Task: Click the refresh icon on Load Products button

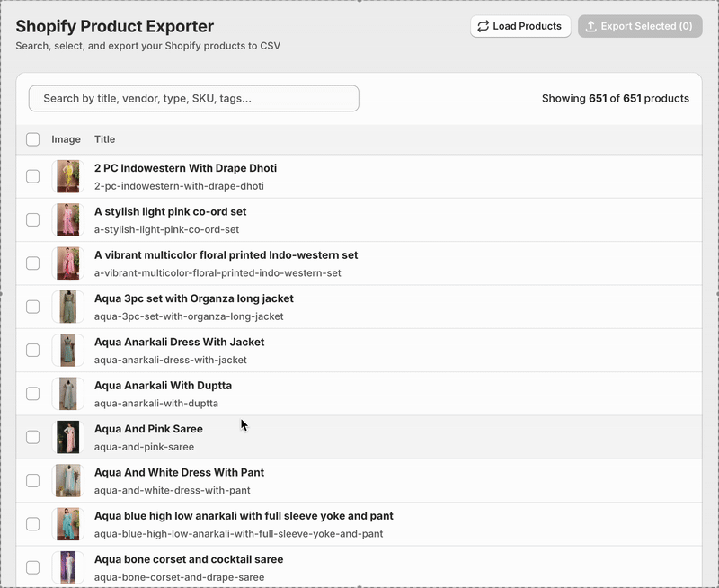Action: (x=484, y=26)
